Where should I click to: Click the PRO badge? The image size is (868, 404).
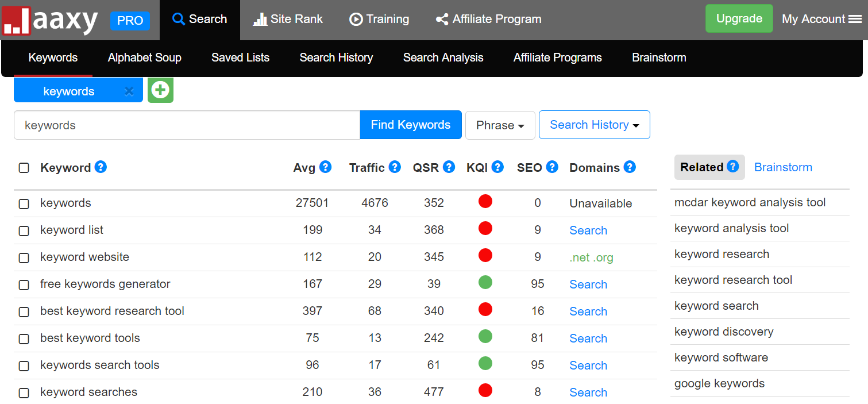(130, 21)
